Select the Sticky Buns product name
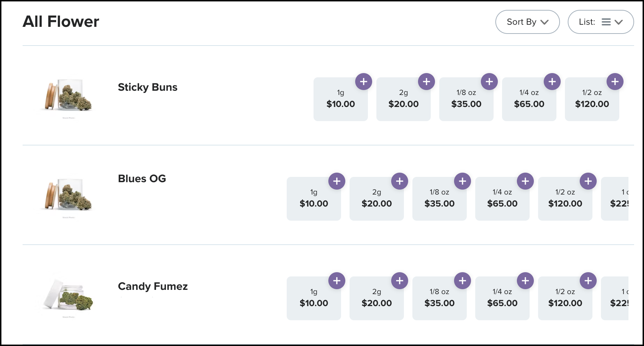This screenshot has height=346, width=644. point(148,87)
